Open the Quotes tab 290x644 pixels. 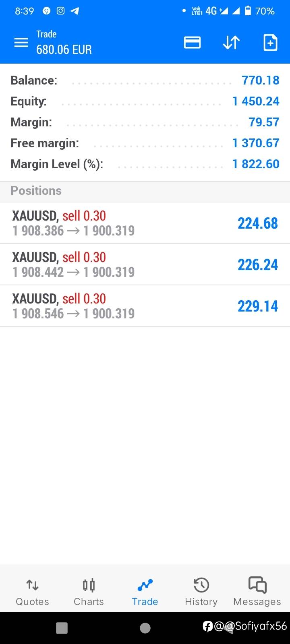pyautogui.click(x=32, y=592)
